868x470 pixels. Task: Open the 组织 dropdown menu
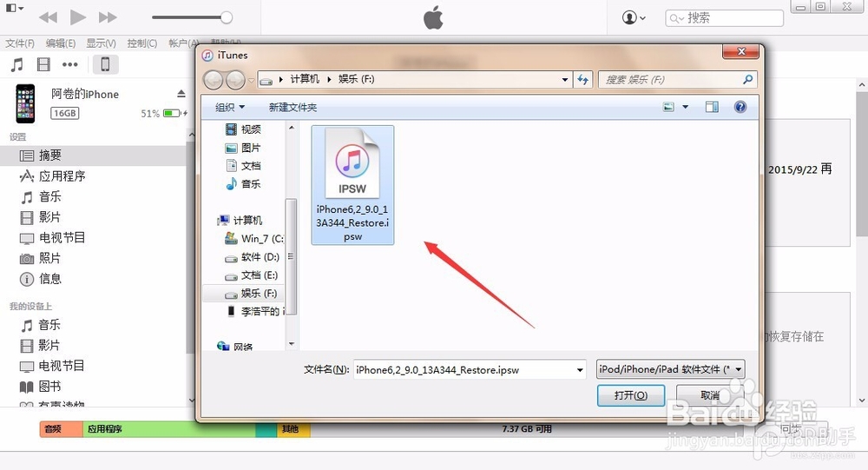click(230, 107)
